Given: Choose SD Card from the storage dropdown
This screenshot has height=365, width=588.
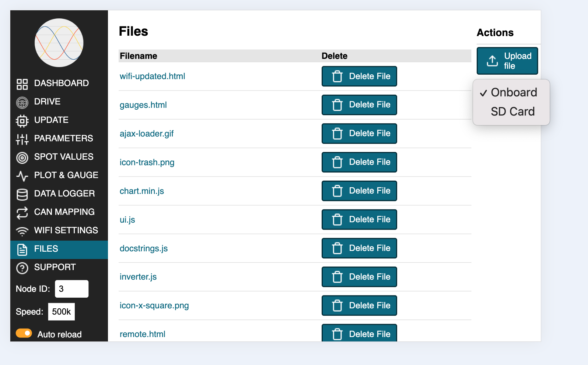Looking at the screenshot, I should point(512,111).
